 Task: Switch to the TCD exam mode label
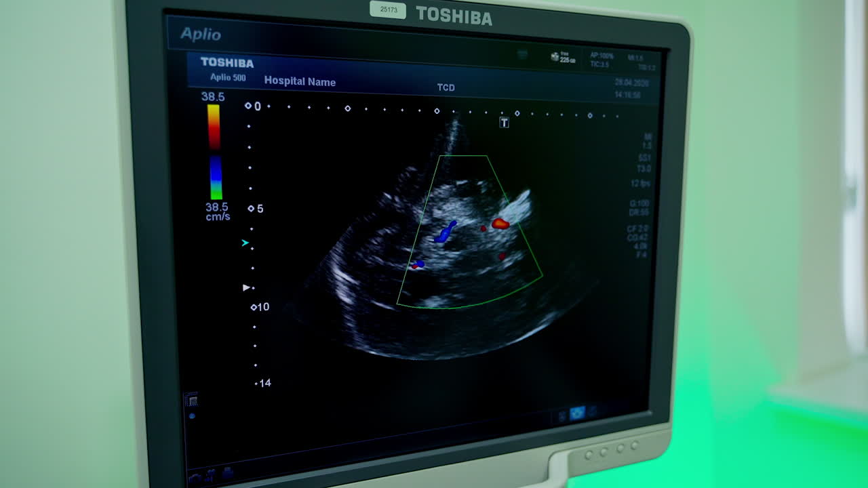[x=446, y=87]
